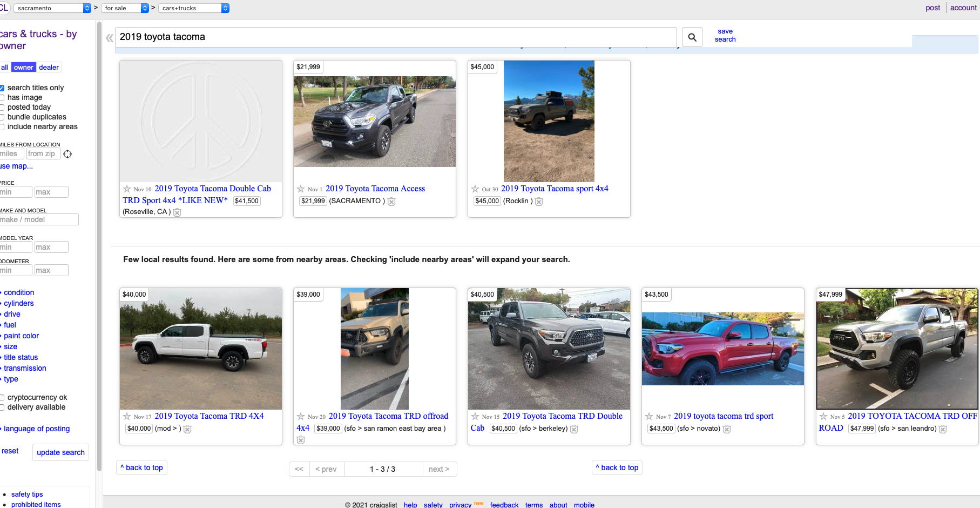Viewport: 980px width, 508px height.
Task: Select the dealer tab
Action: (x=49, y=68)
